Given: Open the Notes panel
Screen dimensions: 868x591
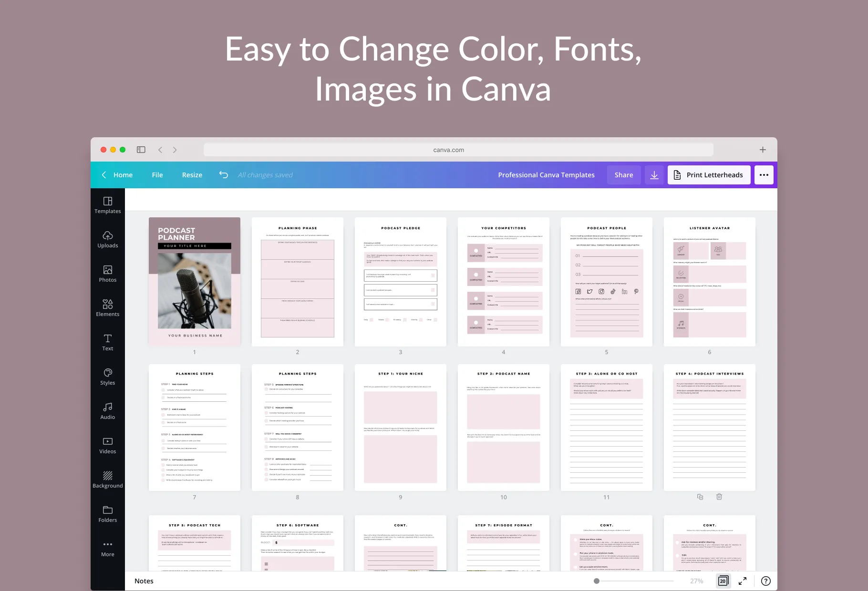Looking at the screenshot, I should pos(144,581).
